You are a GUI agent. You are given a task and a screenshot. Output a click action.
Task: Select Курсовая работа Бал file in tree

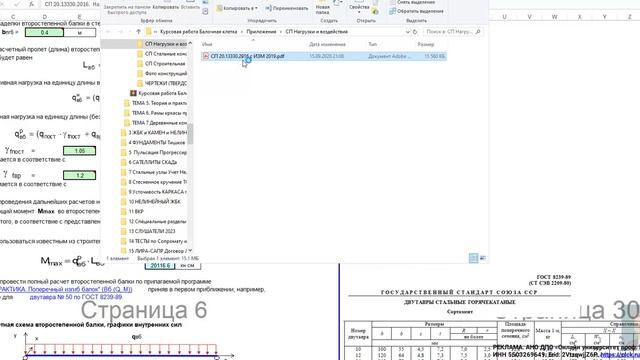click(158, 93)
